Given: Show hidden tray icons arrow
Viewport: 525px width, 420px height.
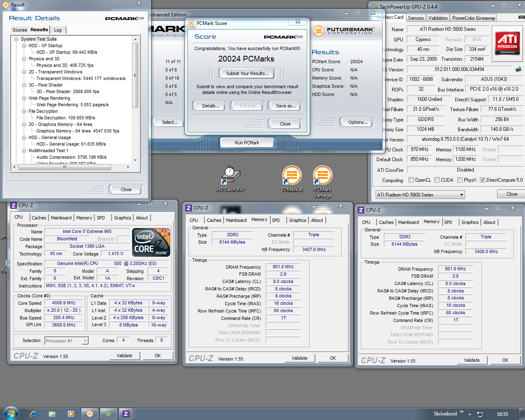Looking at the screenshot, I should [x=470, y=414].
